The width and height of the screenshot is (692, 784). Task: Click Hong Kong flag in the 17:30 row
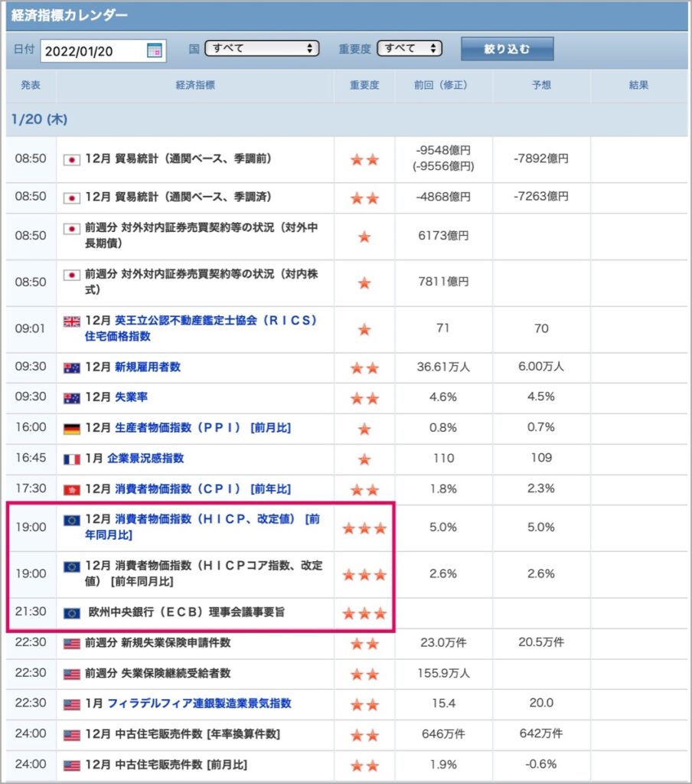(71, 490)
